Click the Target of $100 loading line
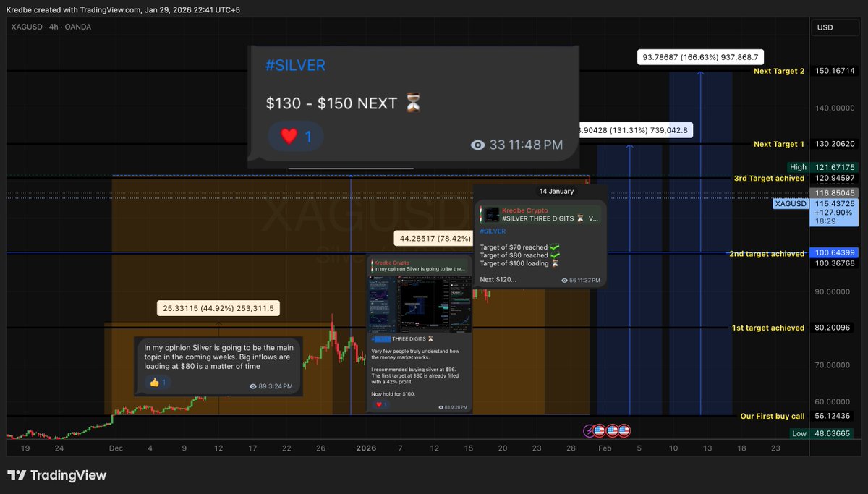Screen dimensions: 868x494 [x=519, y=263]
